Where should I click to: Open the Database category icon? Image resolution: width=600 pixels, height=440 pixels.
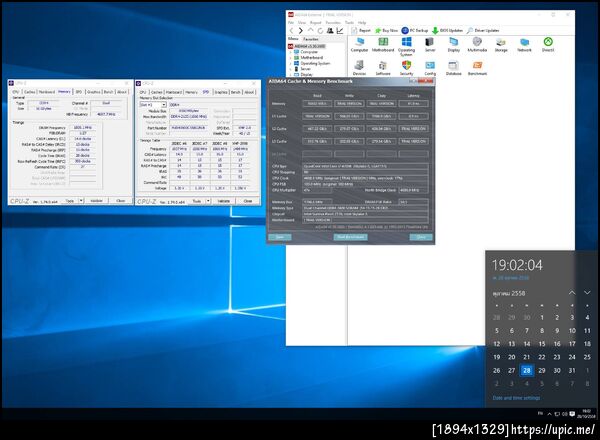point(453,68)
